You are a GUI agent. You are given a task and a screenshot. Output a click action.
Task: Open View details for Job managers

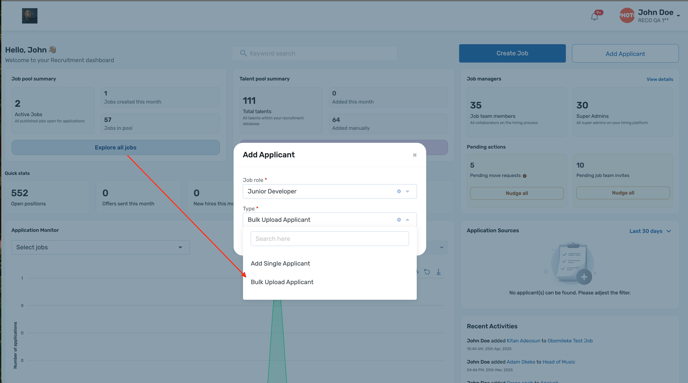(x=659, y=79)
